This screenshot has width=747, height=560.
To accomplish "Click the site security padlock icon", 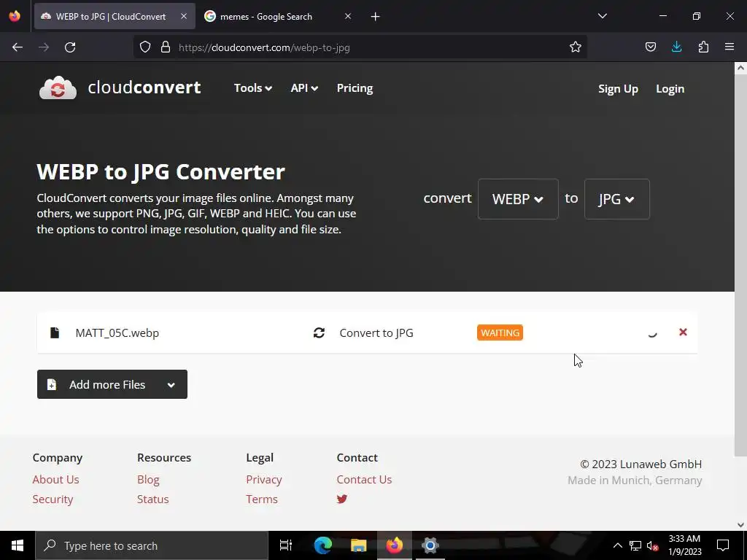I will (166, 47).
